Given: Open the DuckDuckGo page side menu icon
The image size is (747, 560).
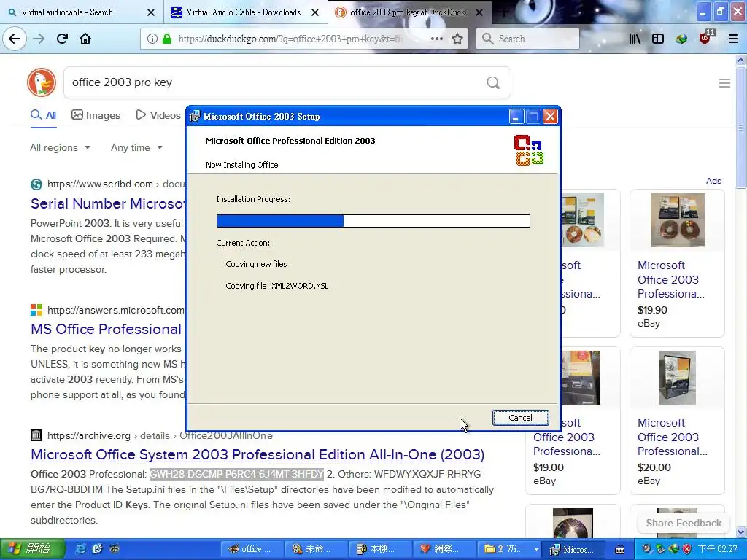Looking at the screenshot, I should pos(724,83).
